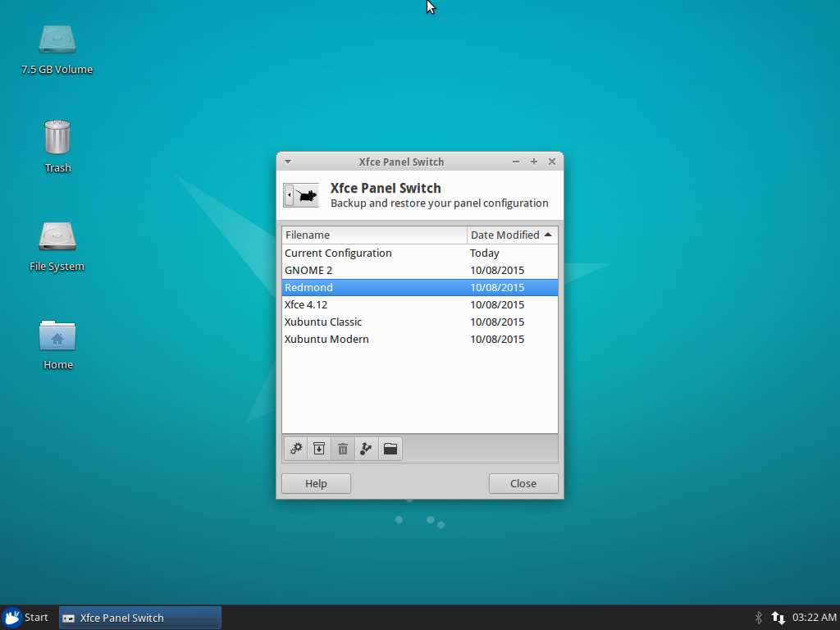Open the Home folder icon
Image resolution: width=840 pixels, height=630 pixels.
[57, 336]
